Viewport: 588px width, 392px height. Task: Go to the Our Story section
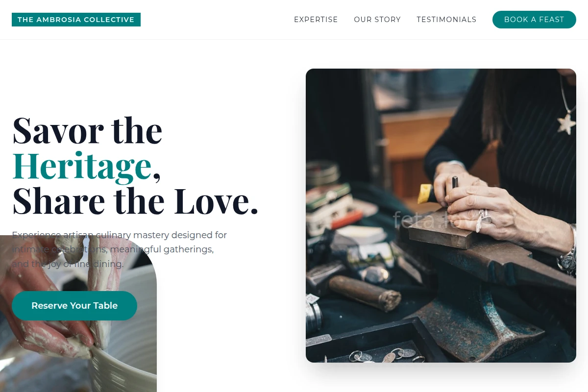[x=377, y=20]
